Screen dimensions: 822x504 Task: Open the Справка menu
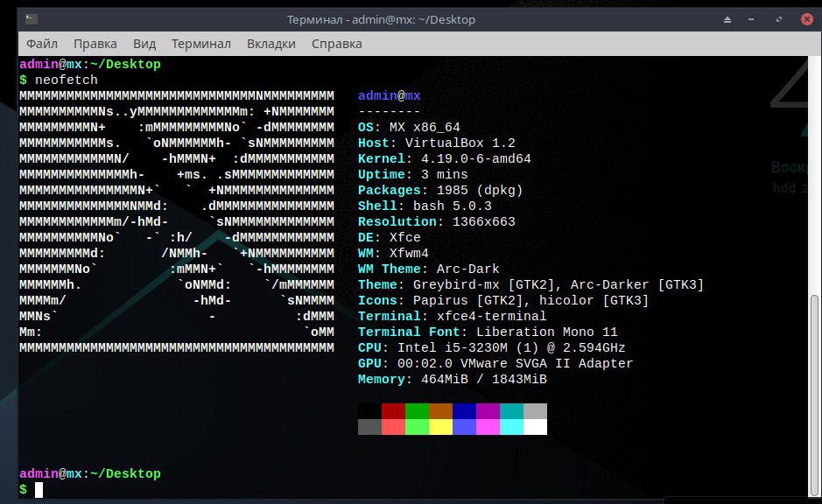[336, 44]
